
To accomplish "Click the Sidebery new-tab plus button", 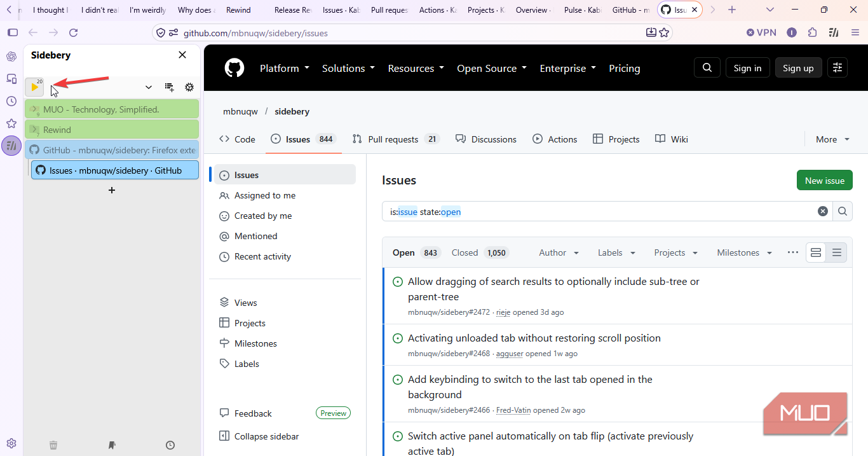I will tap(112, 190).
